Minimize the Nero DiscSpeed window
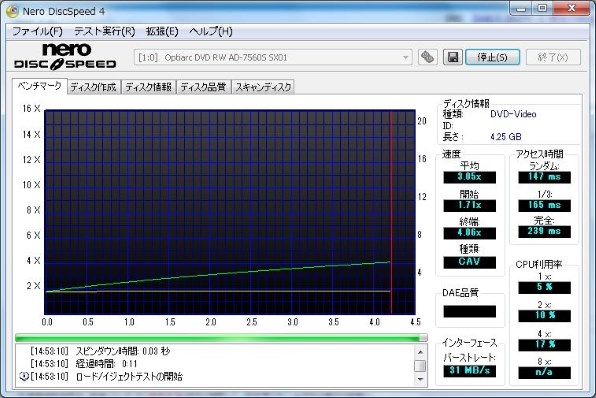This screenshot has height=398, width=596. click(521, 9)
